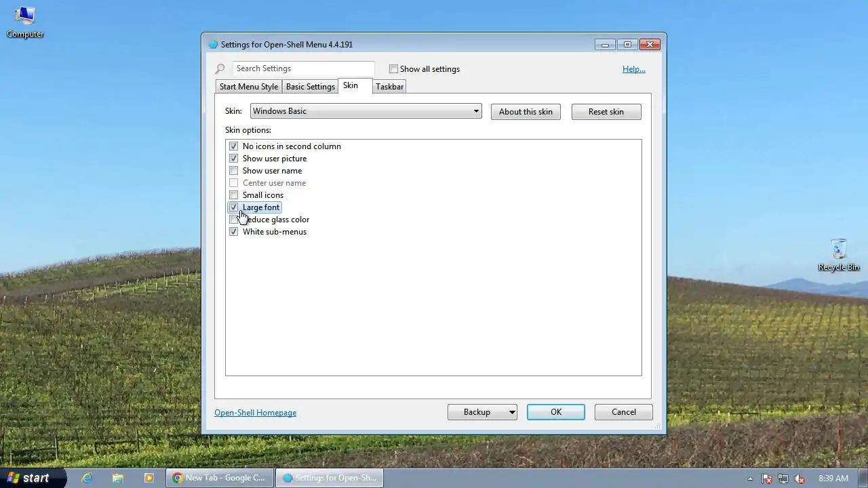
Task: Minimize the Open-Shell settings window
Action: (605, 45)
